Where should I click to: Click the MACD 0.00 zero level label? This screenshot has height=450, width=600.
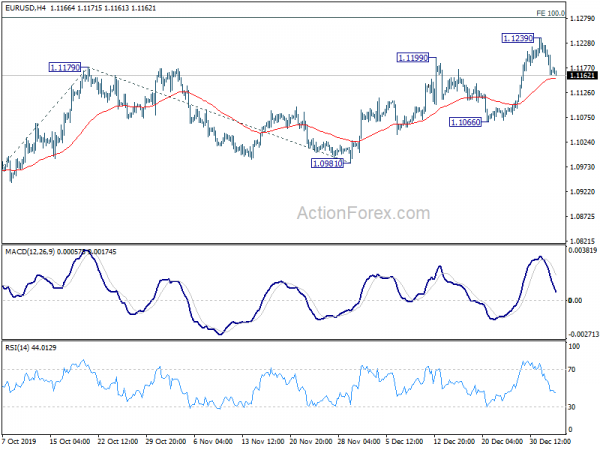coord(575,301)
